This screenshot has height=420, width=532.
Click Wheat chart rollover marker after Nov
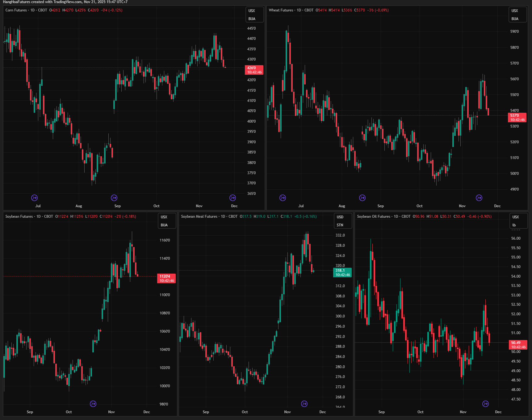479,198
